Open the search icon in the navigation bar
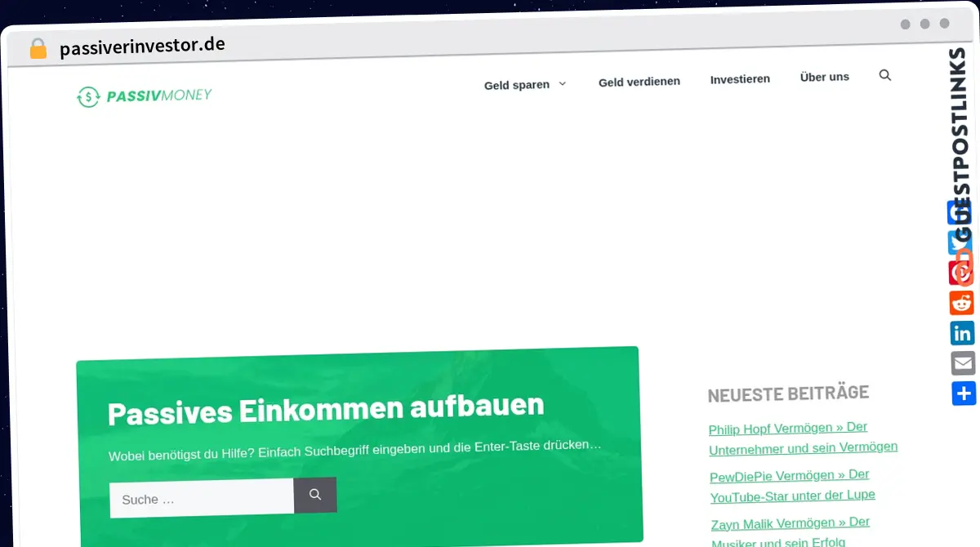The image size is (980, 547). click(885, 75)
